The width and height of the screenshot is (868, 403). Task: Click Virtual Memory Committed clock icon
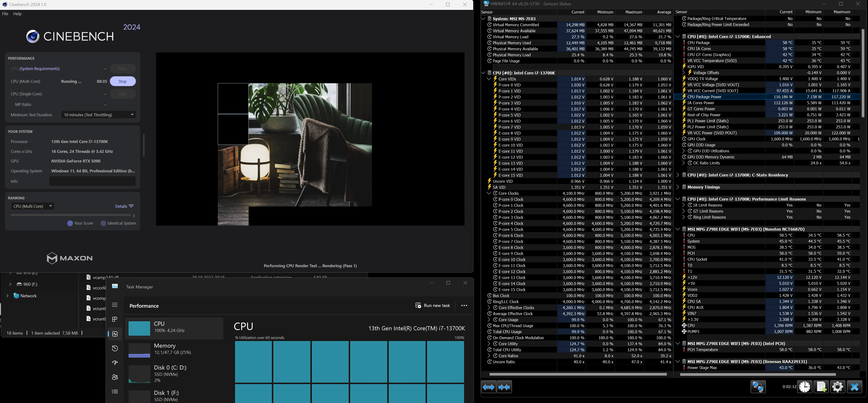(490, 25)
